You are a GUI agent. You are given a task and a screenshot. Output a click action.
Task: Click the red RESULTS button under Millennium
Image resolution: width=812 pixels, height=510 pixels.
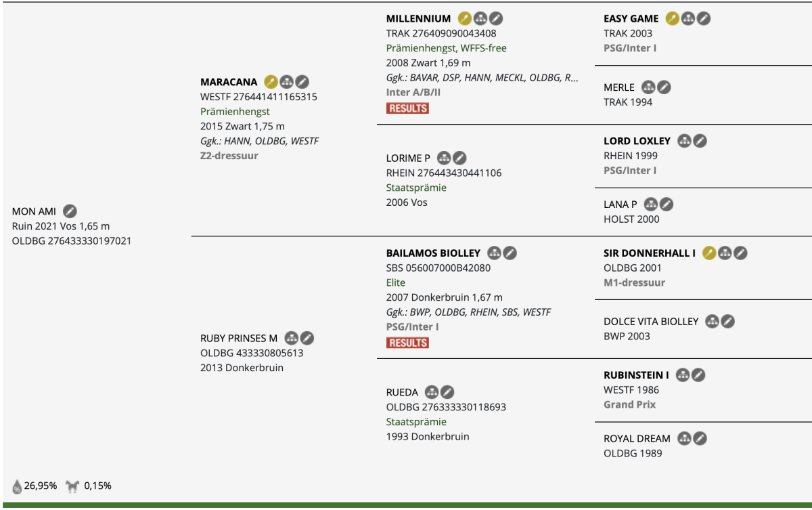[x=407, y=108]
